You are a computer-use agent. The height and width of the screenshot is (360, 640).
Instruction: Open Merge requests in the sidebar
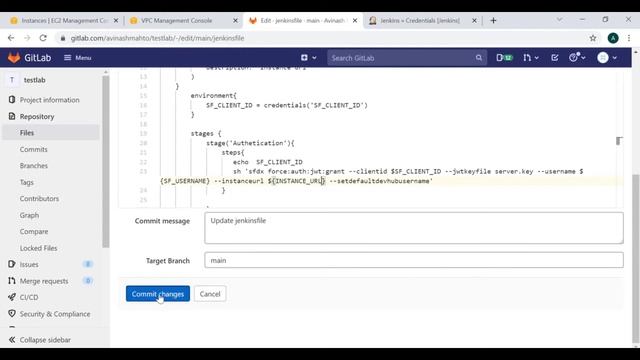pyautogui.click(x=44, y=281)
